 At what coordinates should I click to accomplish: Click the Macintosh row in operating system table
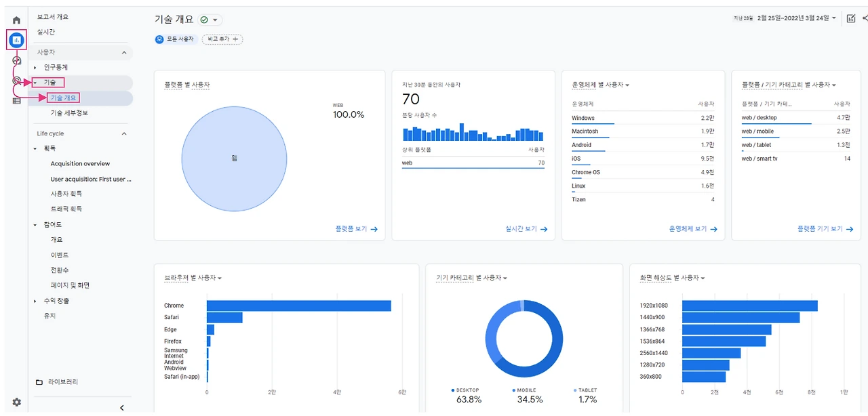(x=643, y=131)
